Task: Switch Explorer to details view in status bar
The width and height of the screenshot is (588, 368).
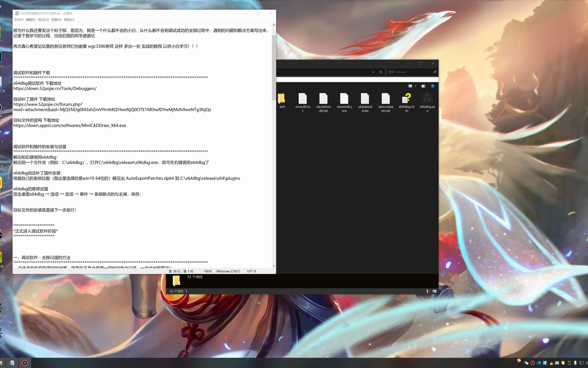Action: 429,291
